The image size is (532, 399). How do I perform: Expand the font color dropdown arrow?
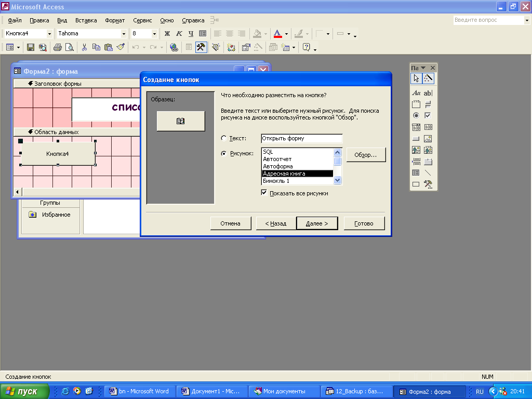(287, 34)
